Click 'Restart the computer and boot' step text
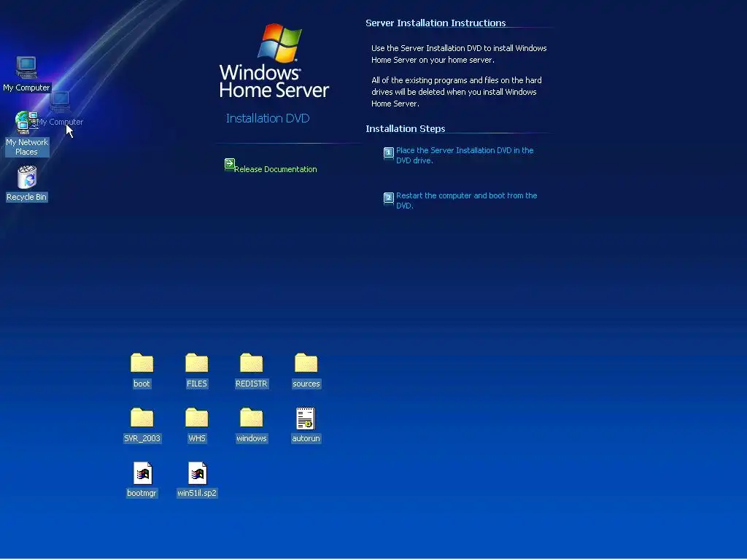 click(466, 201)
